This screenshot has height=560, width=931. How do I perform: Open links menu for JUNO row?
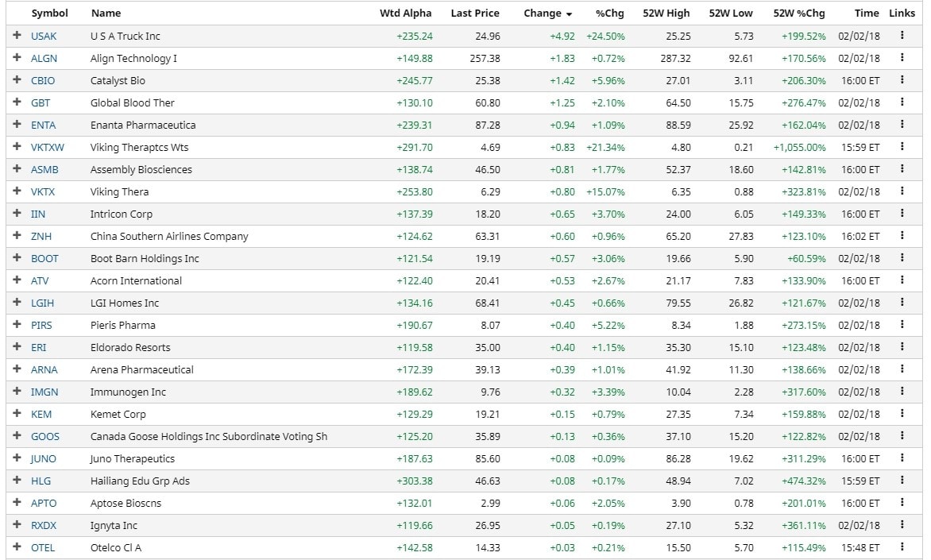(x=902, y=458)
